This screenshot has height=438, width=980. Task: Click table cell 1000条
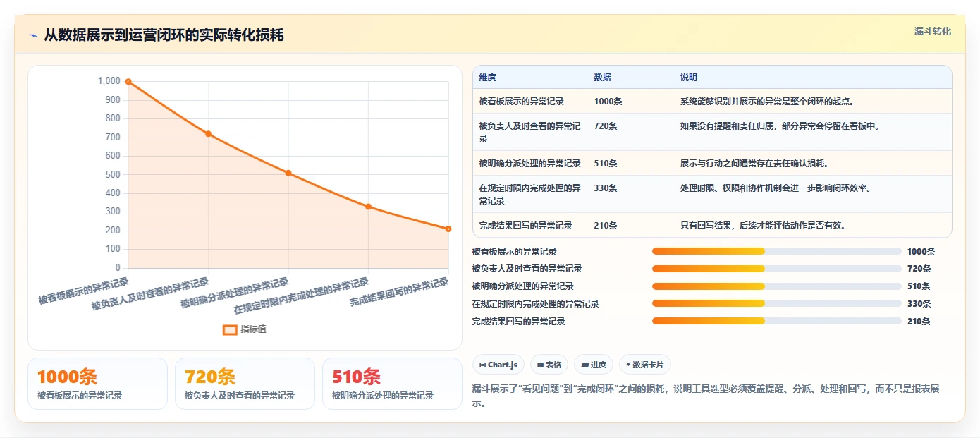pyautogui.click(x=608, y=102)
